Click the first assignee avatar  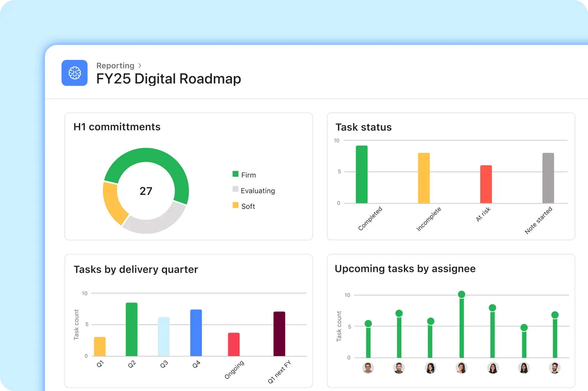coord(368,368)
